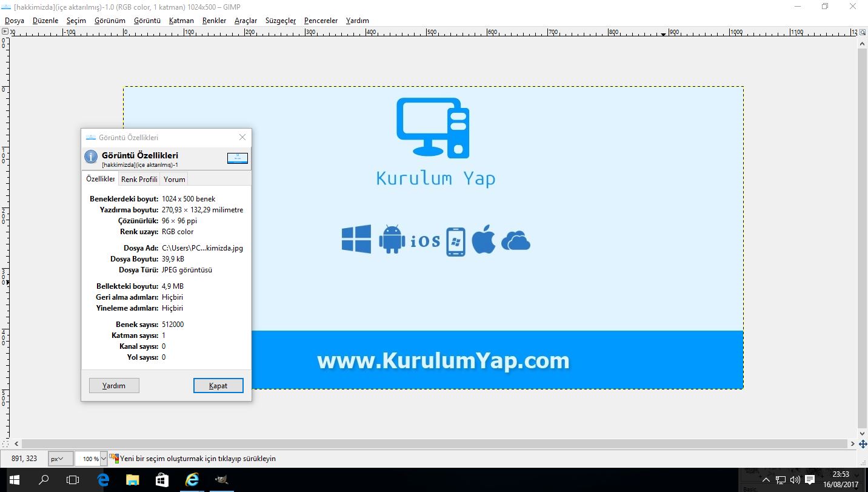Click the canvas navigation cross icon
Image resolution: width=868 pixels, height=492 pixels.
(x=863, y=444)
